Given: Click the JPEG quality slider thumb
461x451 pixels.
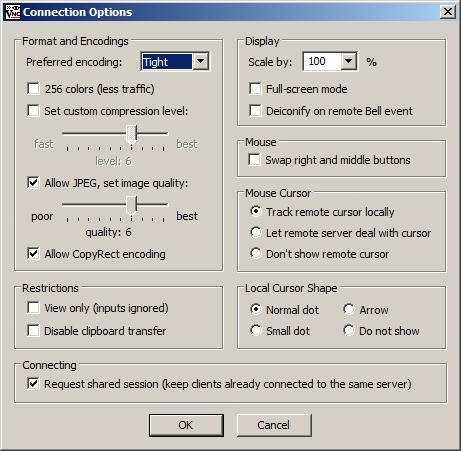Looking at the screenshot, I should click(x=132, y=205).
